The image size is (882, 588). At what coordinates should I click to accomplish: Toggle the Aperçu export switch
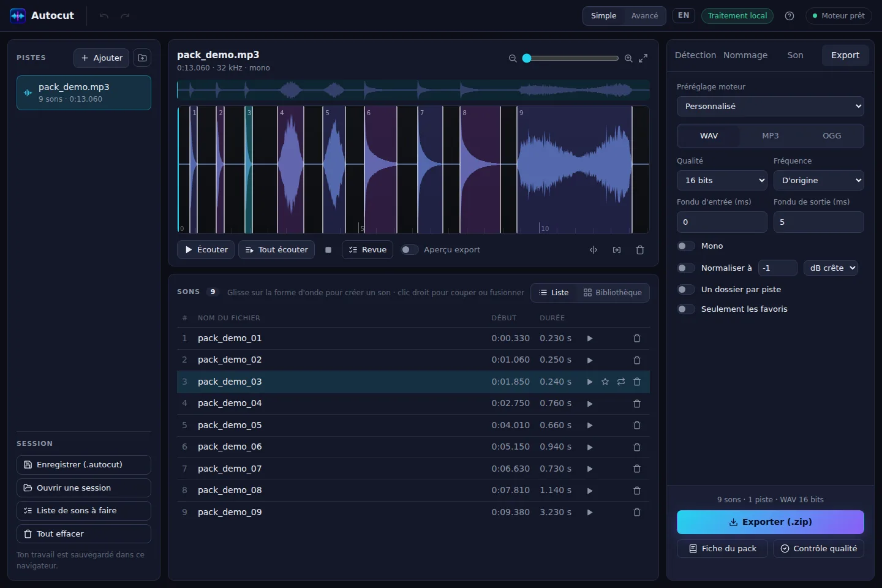(x=409, y=249)
